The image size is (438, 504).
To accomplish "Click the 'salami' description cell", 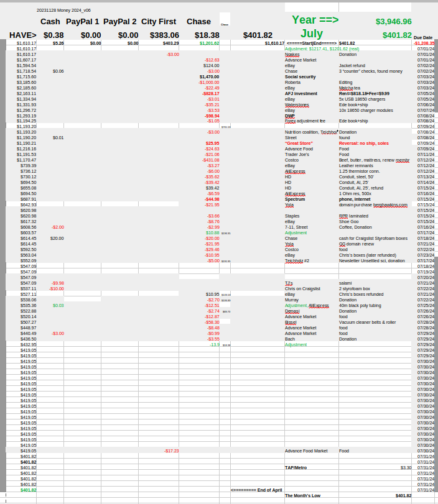I will tap(345, 283).
